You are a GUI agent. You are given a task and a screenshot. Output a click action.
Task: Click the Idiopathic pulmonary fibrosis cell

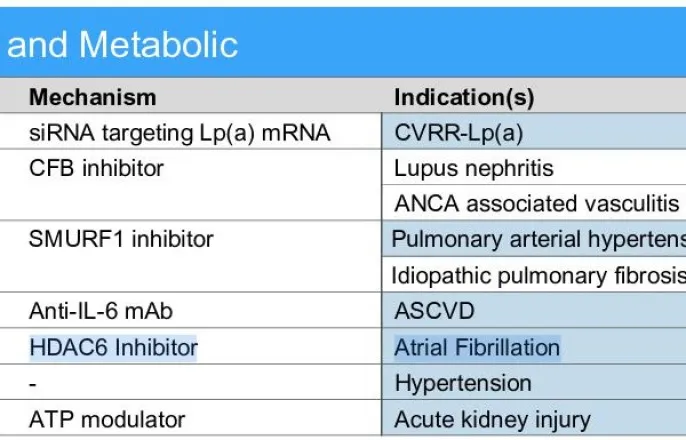tap(537, 275)
